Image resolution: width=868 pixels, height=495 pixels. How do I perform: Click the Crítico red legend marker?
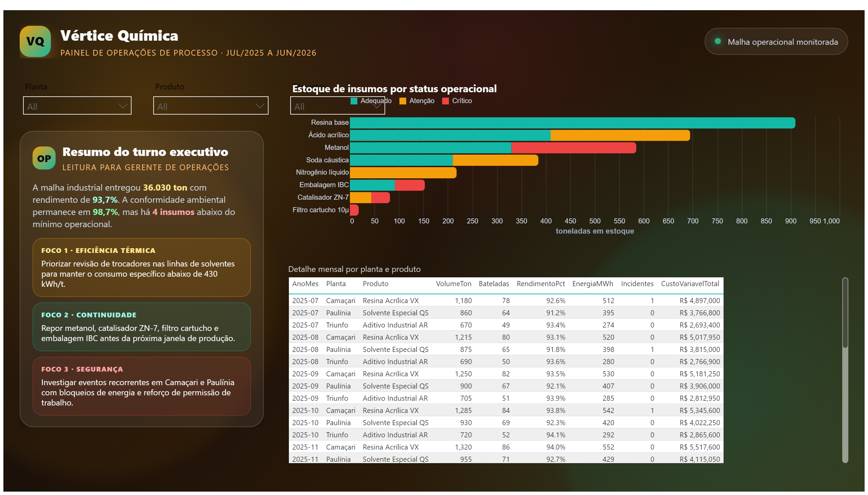point(446,101)
